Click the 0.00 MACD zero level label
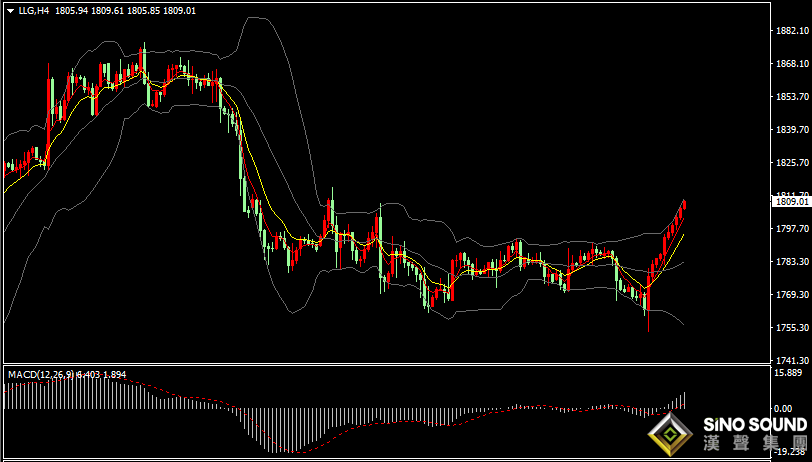 click(x=791, y=409)
